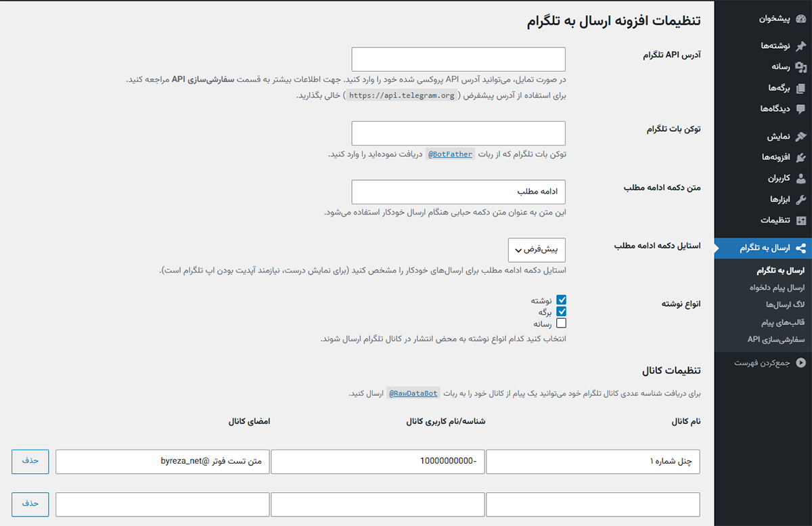Screen dimensions: 812x526
Task: Click حذف button on the empty channel row
Action: 30,504
